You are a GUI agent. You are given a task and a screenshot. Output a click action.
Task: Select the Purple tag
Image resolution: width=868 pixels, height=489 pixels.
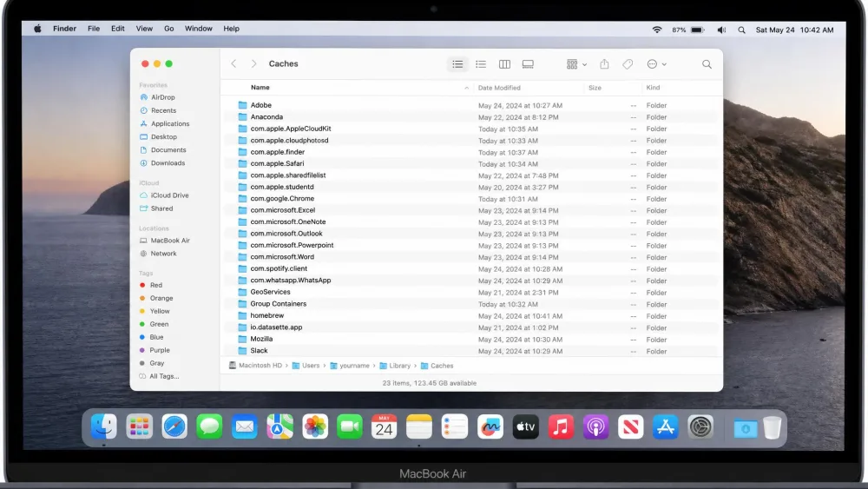160,350
